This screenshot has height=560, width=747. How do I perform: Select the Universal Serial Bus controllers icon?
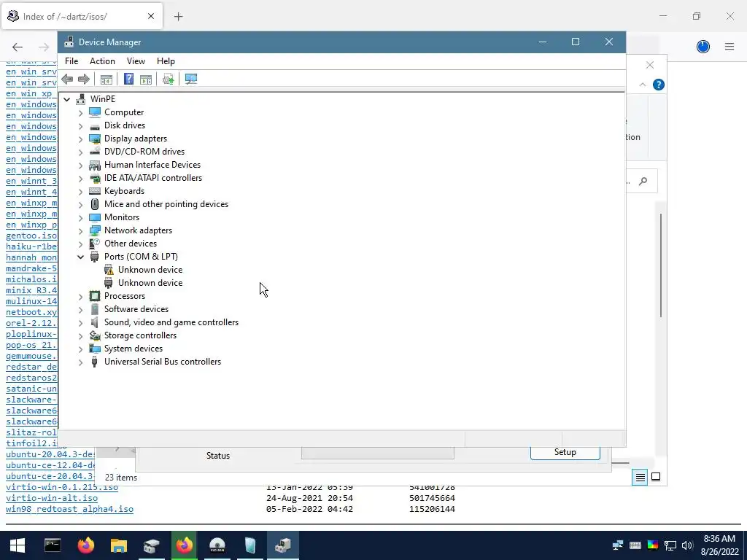[95, 362]
